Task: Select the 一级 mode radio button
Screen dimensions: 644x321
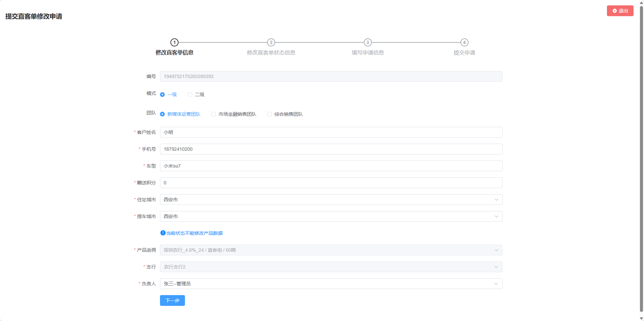Action: (x=162, y=95)
